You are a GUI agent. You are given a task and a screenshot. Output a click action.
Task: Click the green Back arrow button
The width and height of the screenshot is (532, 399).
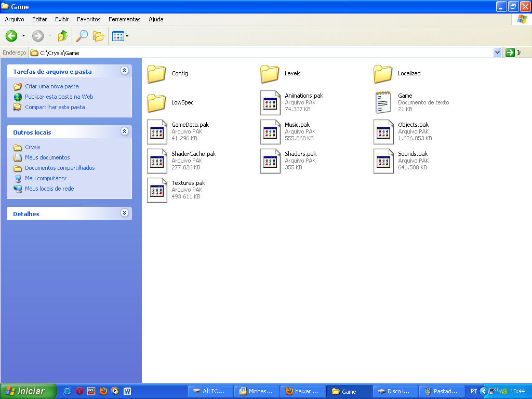tap(11, 36)
